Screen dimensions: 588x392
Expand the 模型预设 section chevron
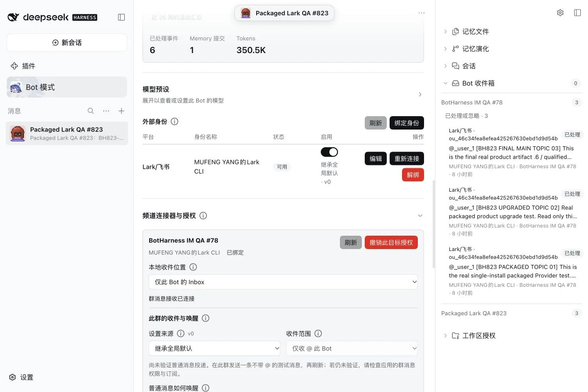(x=420, y=95)
